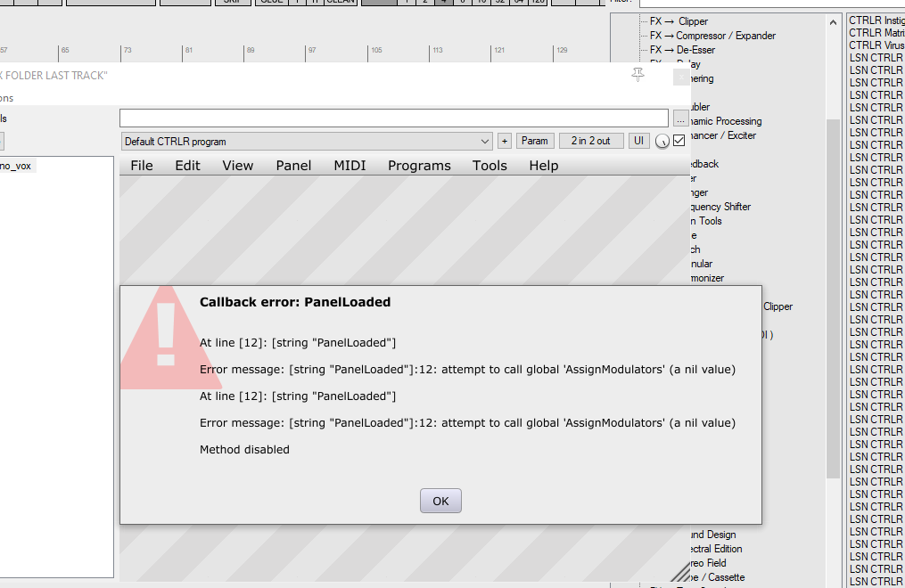The width and height of the screenshot is (905, 588).
Task: Click the + button beside the program dropdown
Action: [x=504, y=141]
